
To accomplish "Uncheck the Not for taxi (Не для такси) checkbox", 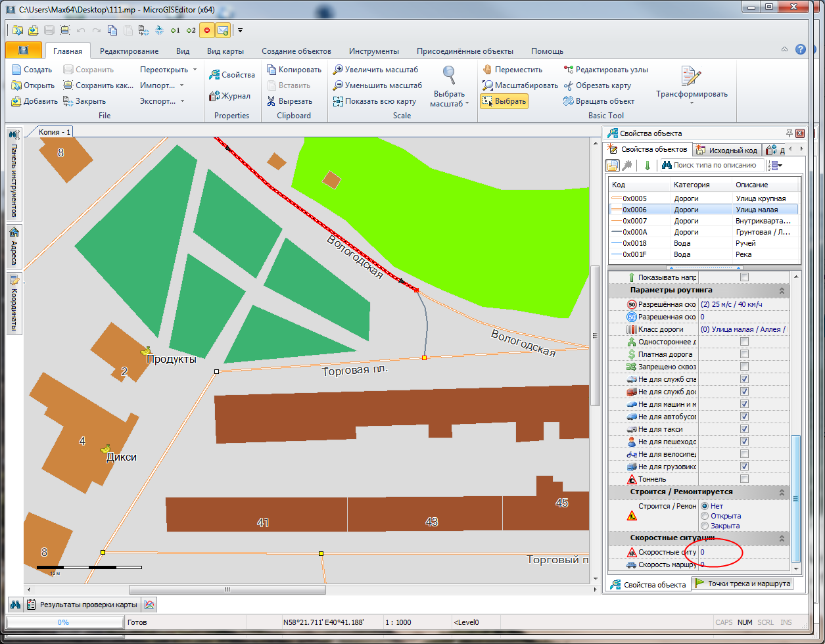I will pyautogui.click(x=744, y=429).
